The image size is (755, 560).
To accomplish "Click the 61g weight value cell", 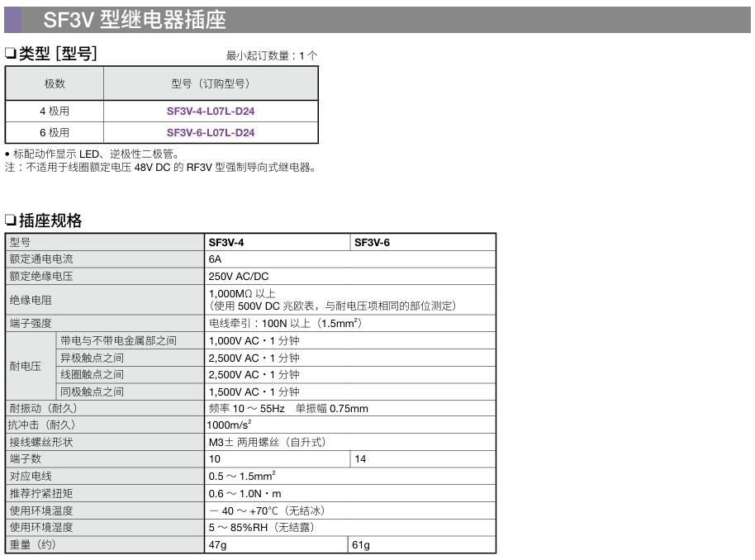I will [361, 545].
